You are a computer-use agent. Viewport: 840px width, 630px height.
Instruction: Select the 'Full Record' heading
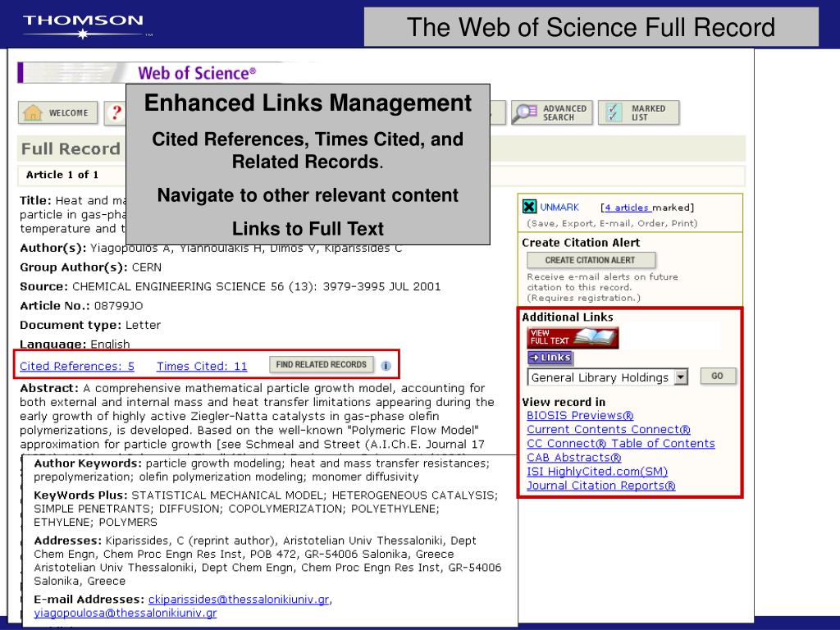71,148
